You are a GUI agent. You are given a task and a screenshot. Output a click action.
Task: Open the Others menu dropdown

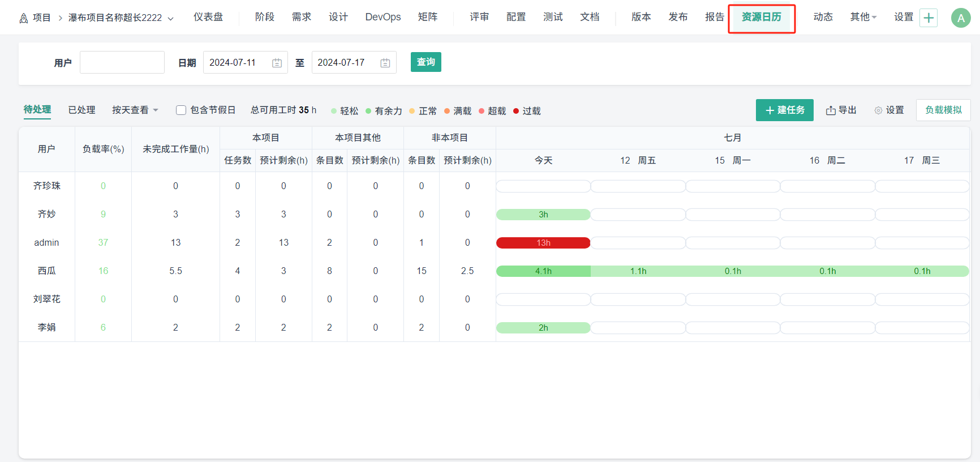tap(863, 18)
